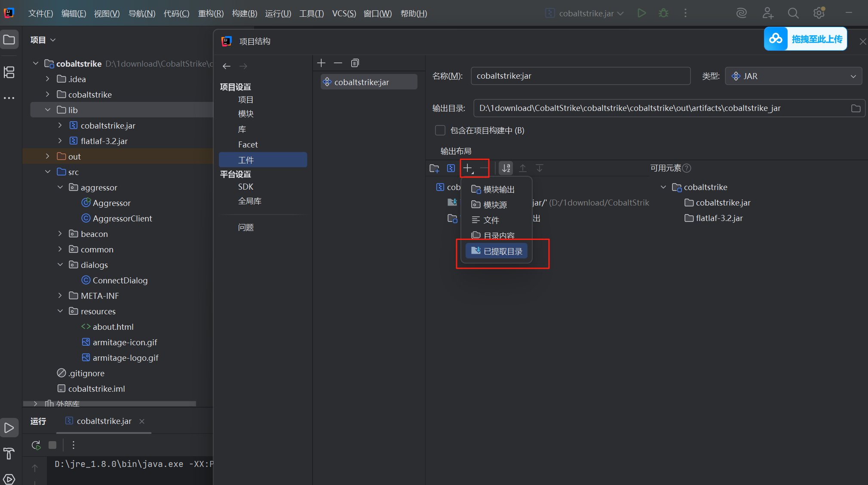Image resolution: width=868 pixels, height=485 pixels.
Task: Collapse cobaltstrike node in available elements
Action: (663, 187)
